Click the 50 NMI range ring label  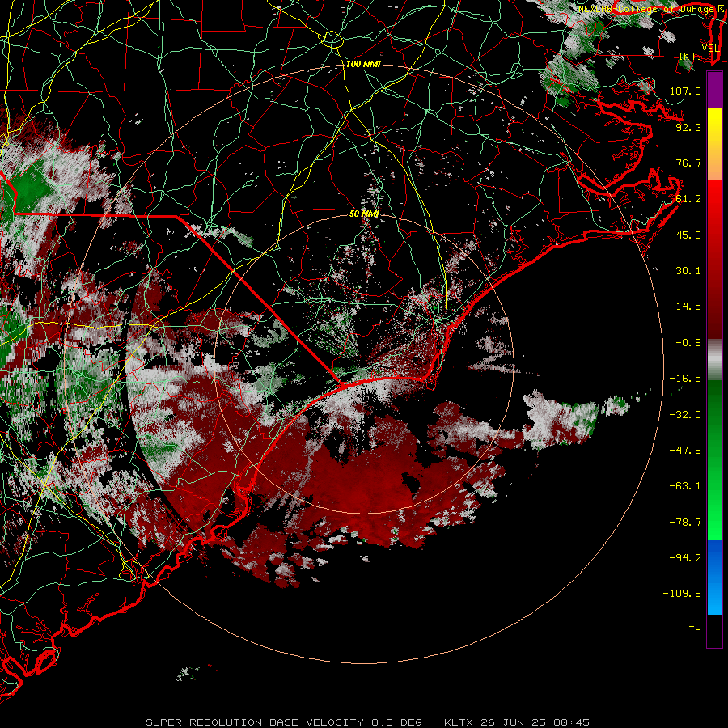tap(364, 214)
